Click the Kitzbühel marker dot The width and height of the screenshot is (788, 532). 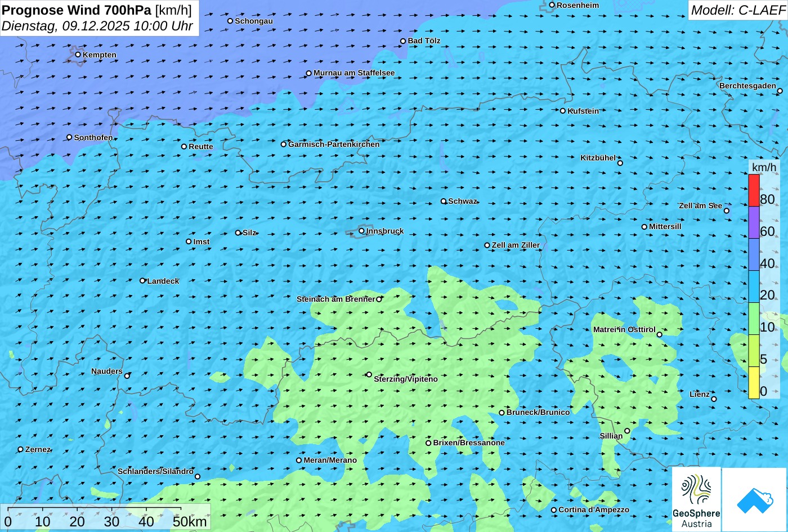620,163
